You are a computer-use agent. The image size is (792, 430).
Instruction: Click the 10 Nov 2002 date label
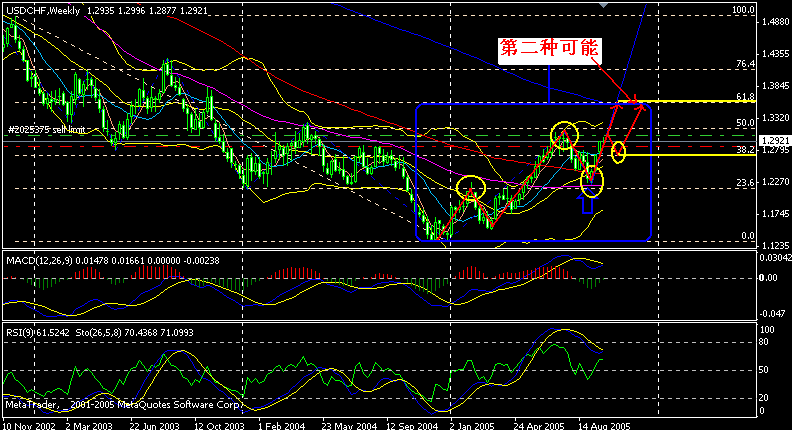pyautogui.click(x=29, y=425)
